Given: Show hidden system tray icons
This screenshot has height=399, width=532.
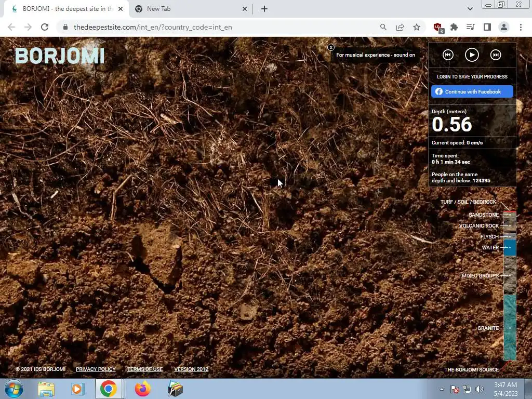Looking at the screenshot, I should point(442,389).
